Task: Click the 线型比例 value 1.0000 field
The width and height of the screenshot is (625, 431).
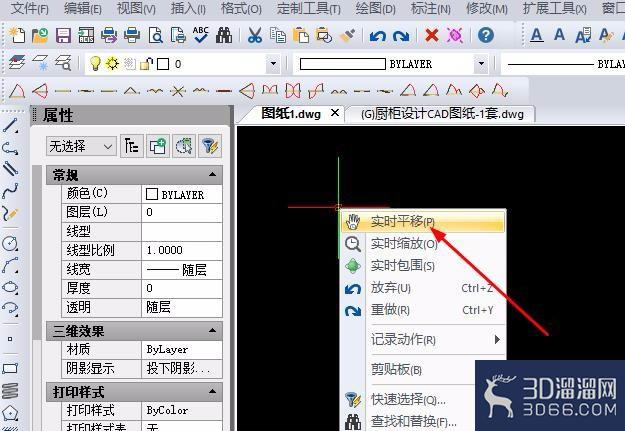Action: tap(182, 250)
